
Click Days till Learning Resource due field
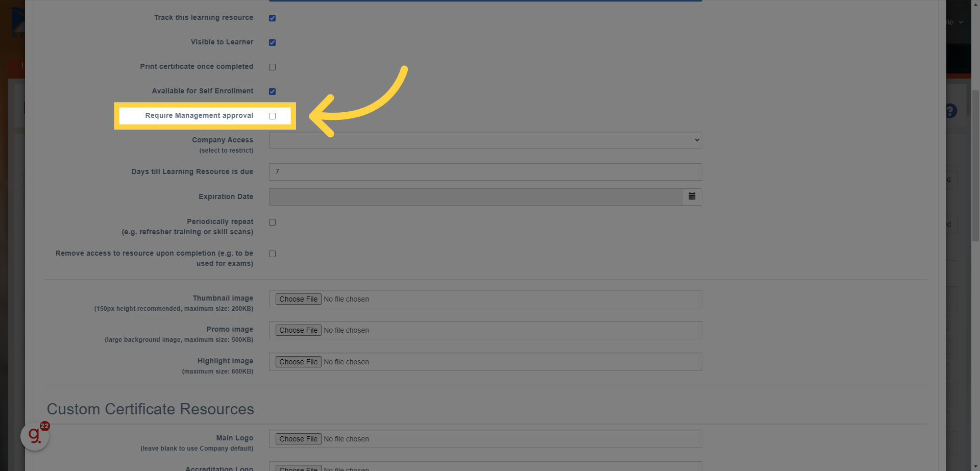[485, 172]
